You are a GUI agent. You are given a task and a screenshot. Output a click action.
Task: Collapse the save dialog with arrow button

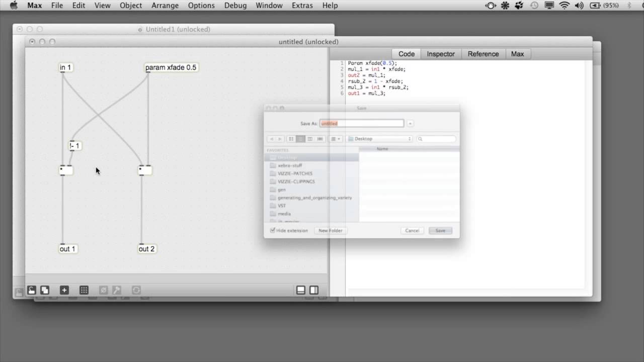[411, 123]
